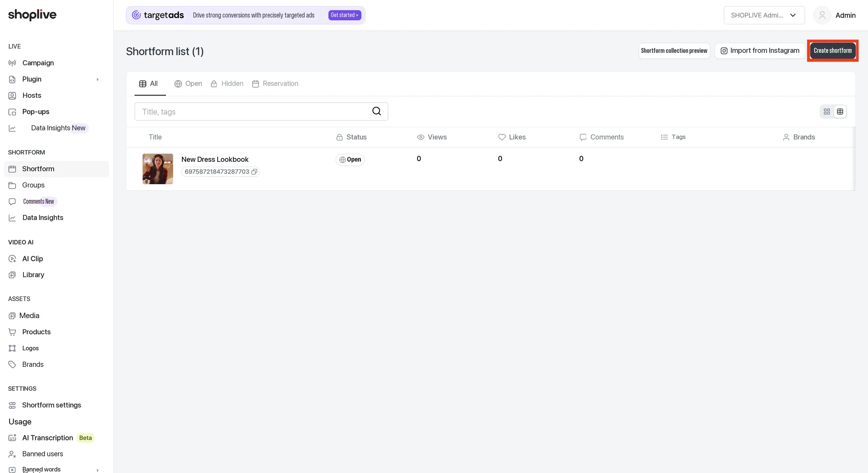868x473 pixels.
Task: Switch to table view icon
Action: tap(840, 111)
